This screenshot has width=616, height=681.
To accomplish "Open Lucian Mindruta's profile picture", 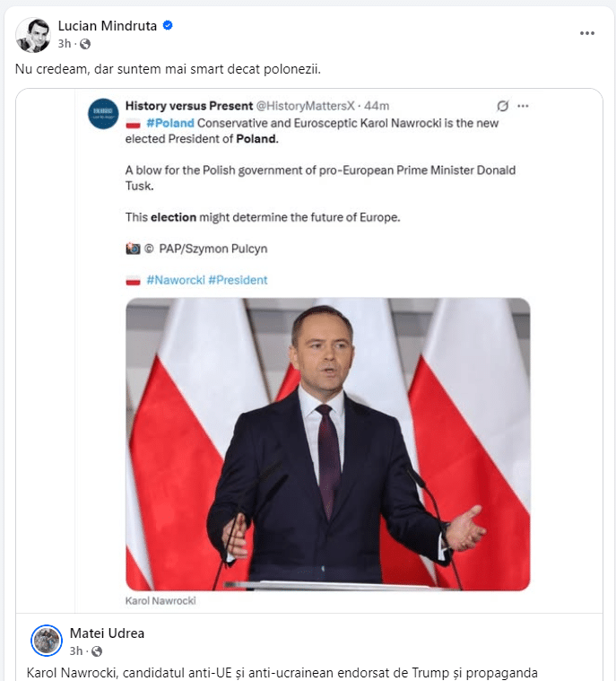I will pyautogui.click(x=33, y=35).
